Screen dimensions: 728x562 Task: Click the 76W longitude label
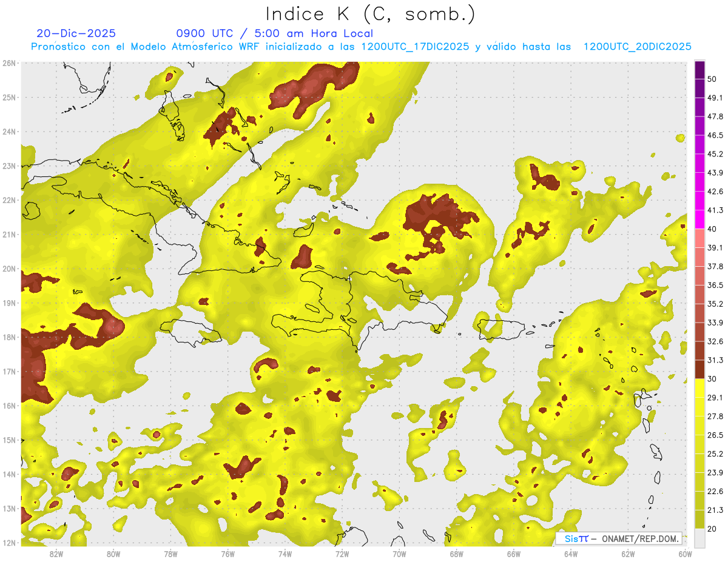[227, 554]
